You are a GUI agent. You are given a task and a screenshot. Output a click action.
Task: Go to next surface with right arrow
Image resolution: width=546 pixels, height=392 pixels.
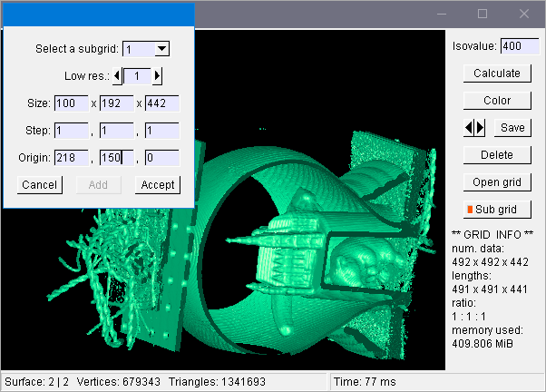click(481, 128)
